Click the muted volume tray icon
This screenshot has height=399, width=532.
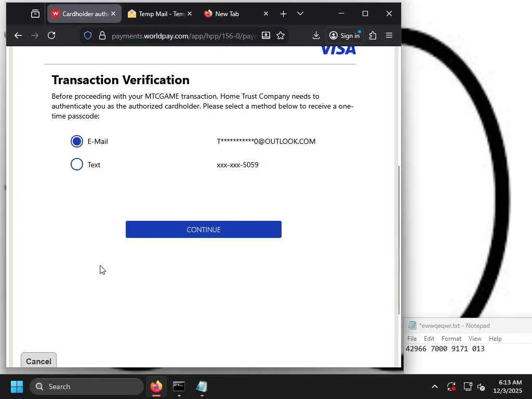pyautogui.click(x=481, y=387)
